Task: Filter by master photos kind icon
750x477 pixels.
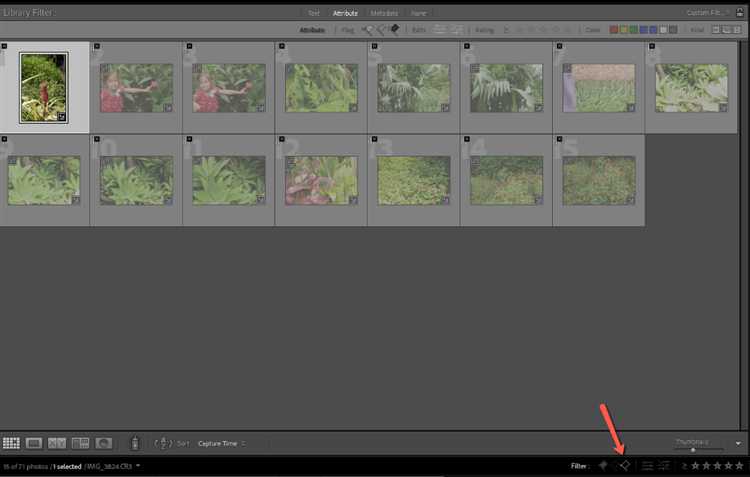Action: [x=716, y=30]
